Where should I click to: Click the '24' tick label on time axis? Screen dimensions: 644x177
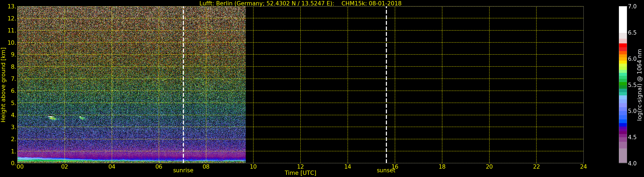(583, 167)
